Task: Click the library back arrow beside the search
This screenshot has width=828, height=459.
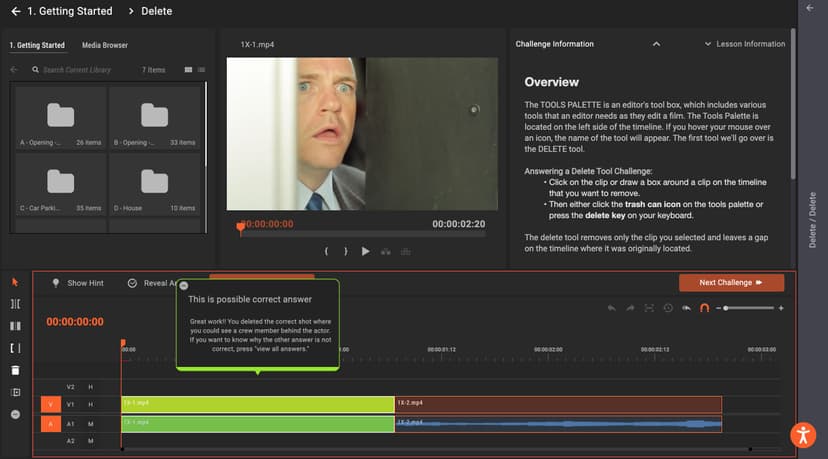Action: coord(14,70)
